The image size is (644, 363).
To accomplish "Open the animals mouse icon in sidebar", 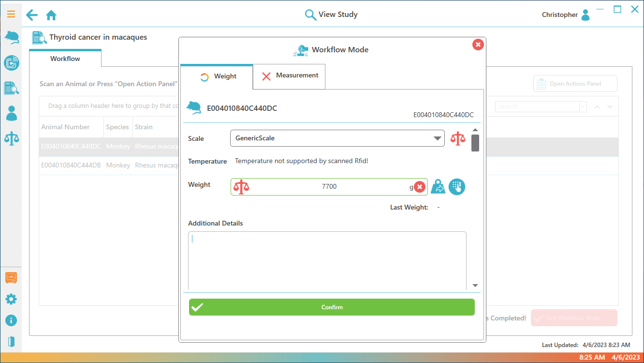I will pos(11,37).
